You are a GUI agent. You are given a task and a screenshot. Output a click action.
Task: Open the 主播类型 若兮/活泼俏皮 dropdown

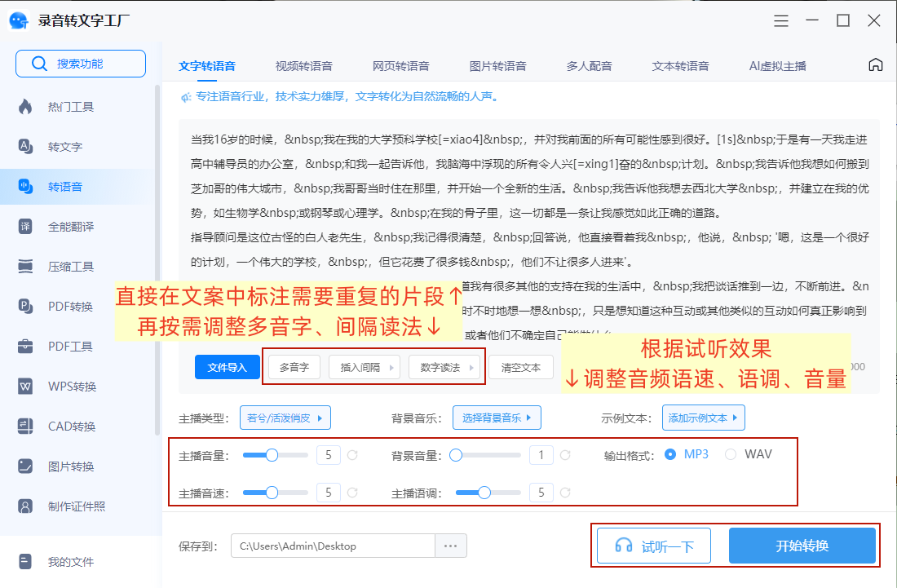click(285, 418)
